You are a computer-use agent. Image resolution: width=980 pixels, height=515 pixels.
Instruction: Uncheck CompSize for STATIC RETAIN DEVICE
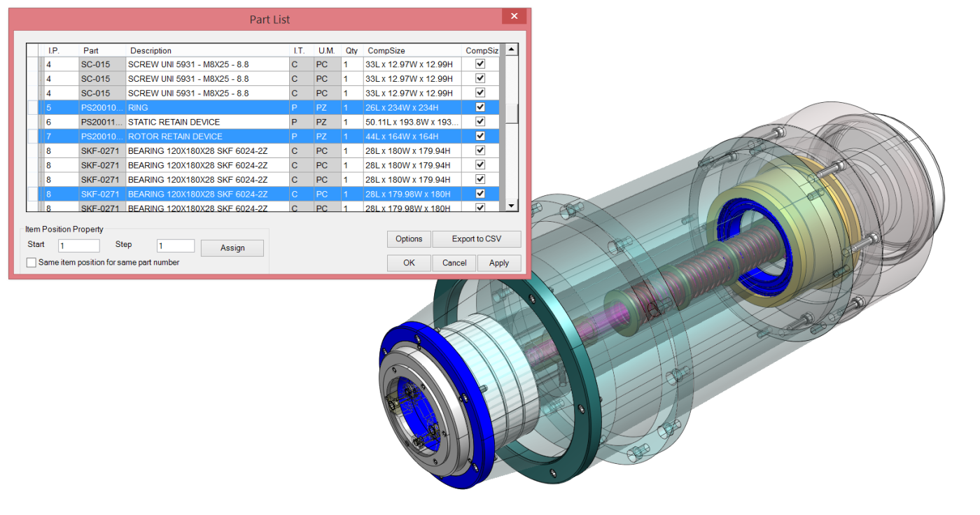click(x=480, y=122)
